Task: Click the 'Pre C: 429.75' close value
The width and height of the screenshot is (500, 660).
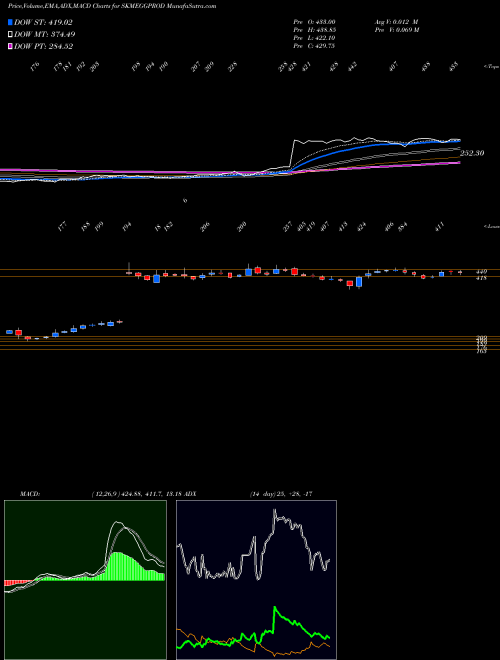Action: (314, 46)
